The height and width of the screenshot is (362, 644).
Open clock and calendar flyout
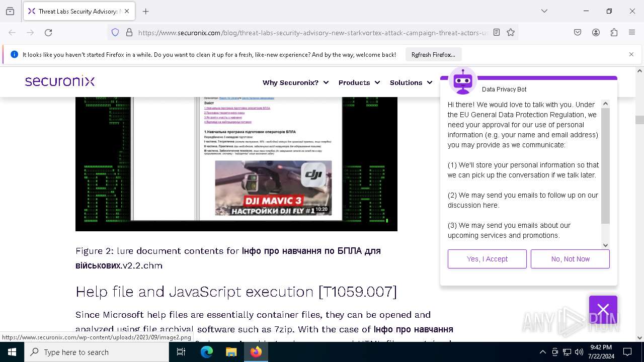point(601,352)
